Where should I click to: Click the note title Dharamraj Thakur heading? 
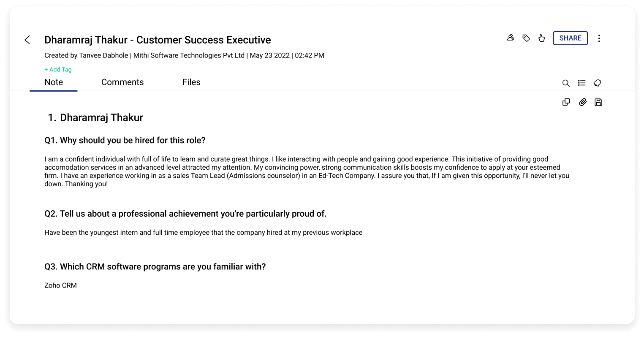[x=101, y=117]
